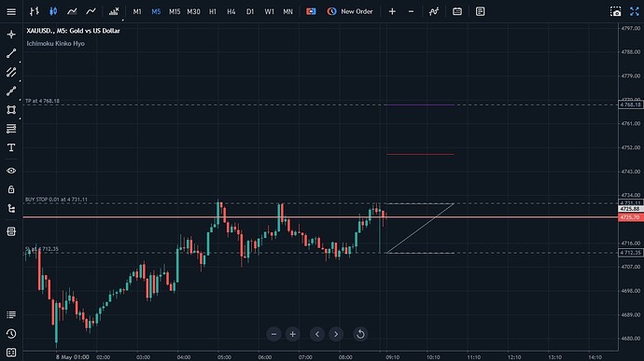Select the polyline drawing tool
This screenshot has width=644, height=361.
(11, 90)
